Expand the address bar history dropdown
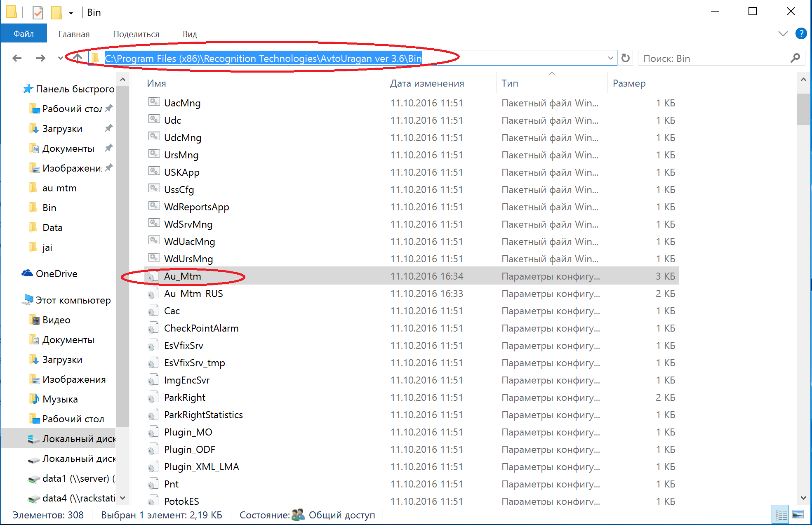This screenshot has height=525, width=812. (x=610, y=58)
